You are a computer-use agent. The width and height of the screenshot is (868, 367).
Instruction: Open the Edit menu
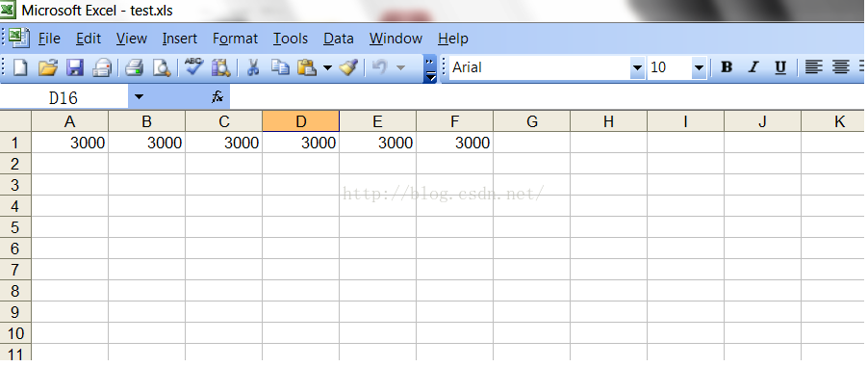89,39
